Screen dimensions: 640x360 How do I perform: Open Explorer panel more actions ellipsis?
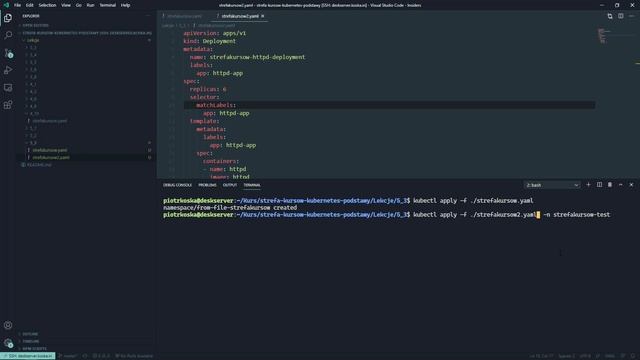148,16
